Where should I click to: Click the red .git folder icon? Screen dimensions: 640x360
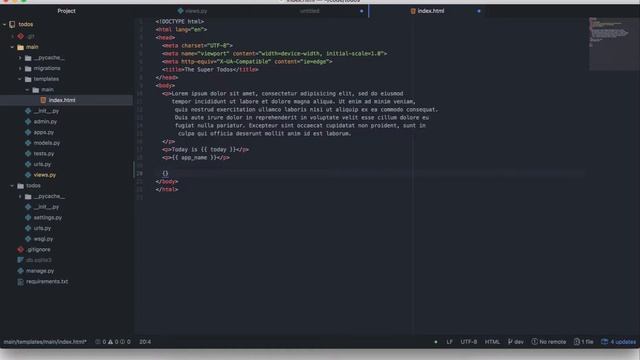pos(20,36)
